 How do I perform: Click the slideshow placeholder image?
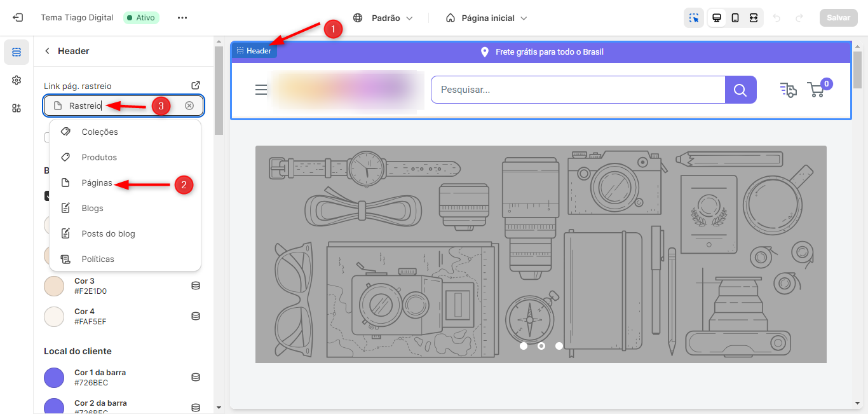click(541, 254)
